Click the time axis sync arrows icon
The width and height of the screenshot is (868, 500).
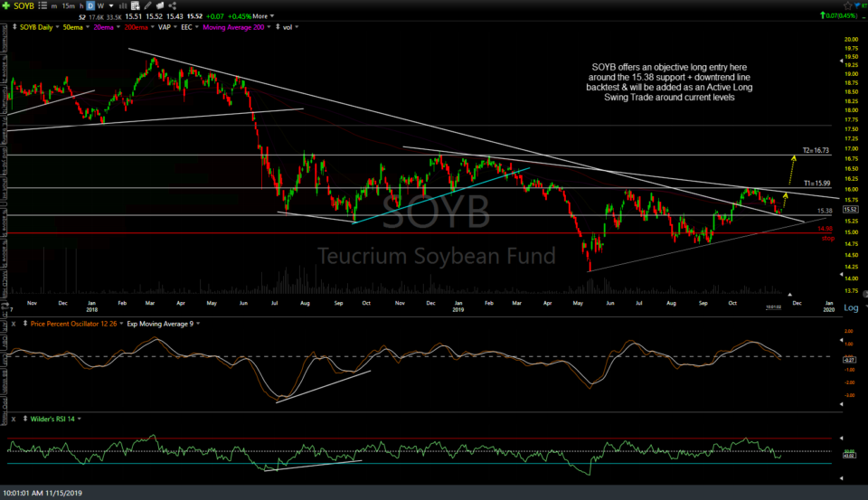tap(5, 306)
